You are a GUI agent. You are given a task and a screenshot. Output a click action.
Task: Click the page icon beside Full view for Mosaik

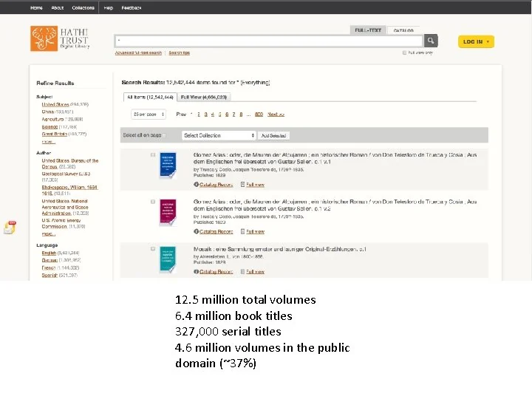[x=242, y=271]
